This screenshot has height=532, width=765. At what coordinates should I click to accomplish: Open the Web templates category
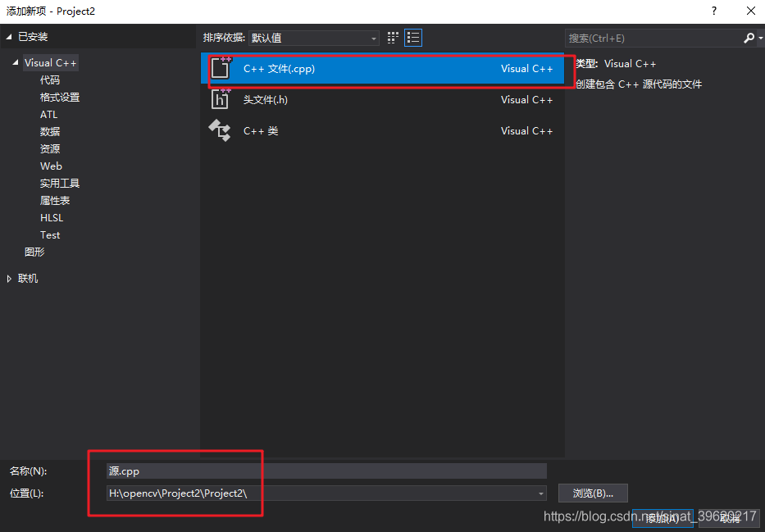point(51,166)
